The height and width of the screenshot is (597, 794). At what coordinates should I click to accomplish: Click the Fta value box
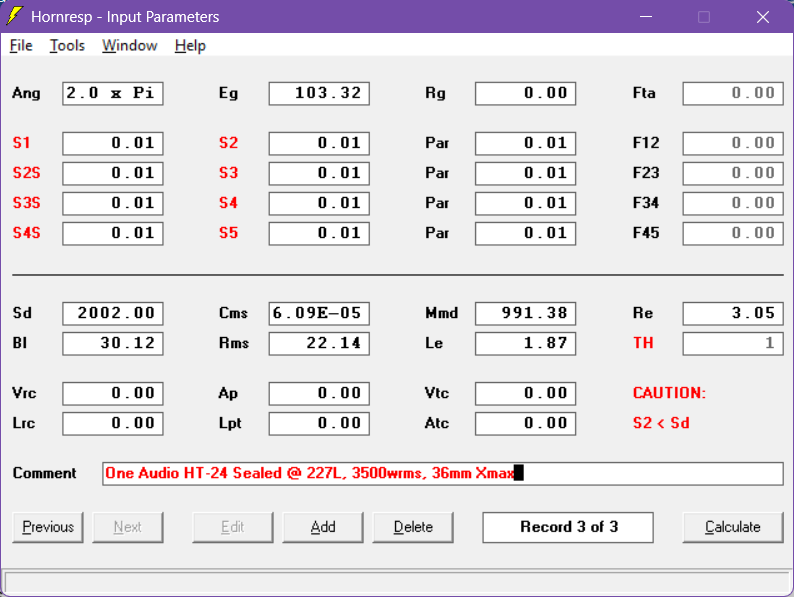[x=733, y=94]
